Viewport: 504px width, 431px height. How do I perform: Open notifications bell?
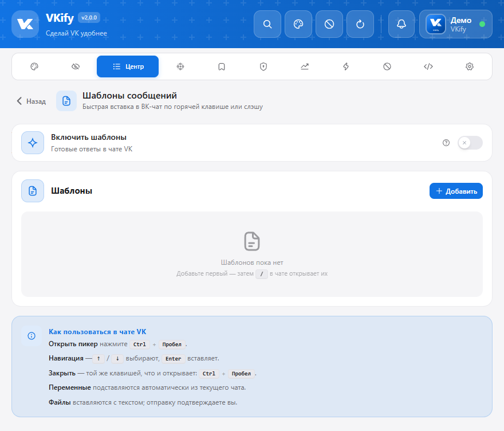tap(401, 24)
